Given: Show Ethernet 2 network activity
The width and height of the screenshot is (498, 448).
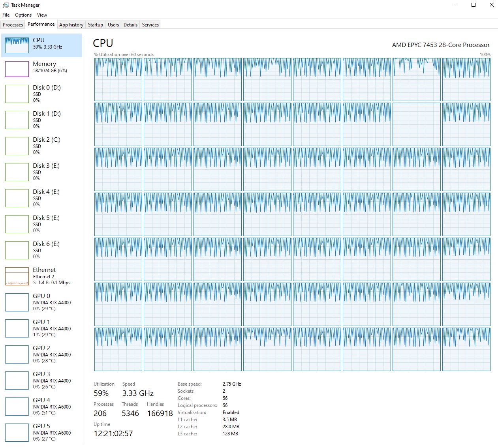Looking at the screenshot, I should click(41, 276).
